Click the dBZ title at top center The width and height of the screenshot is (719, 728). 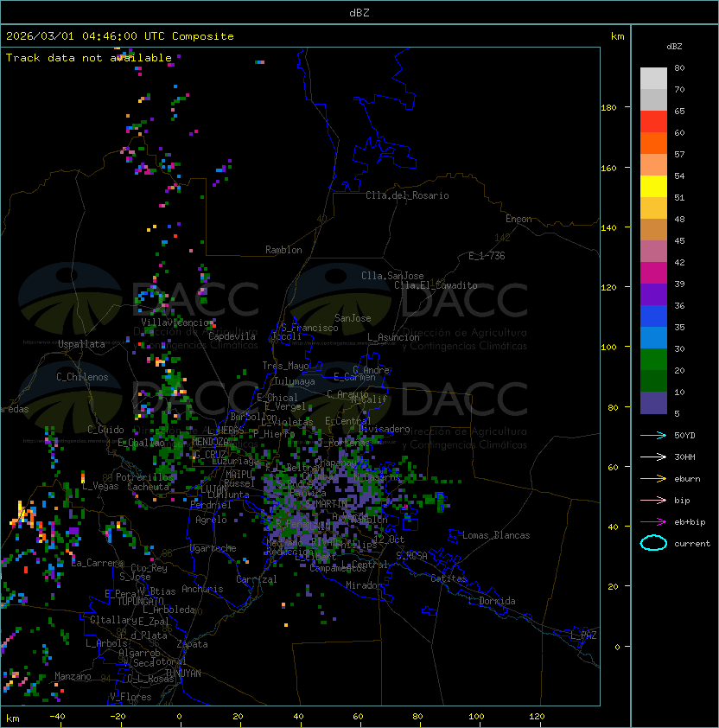click(x=359, y=13)
